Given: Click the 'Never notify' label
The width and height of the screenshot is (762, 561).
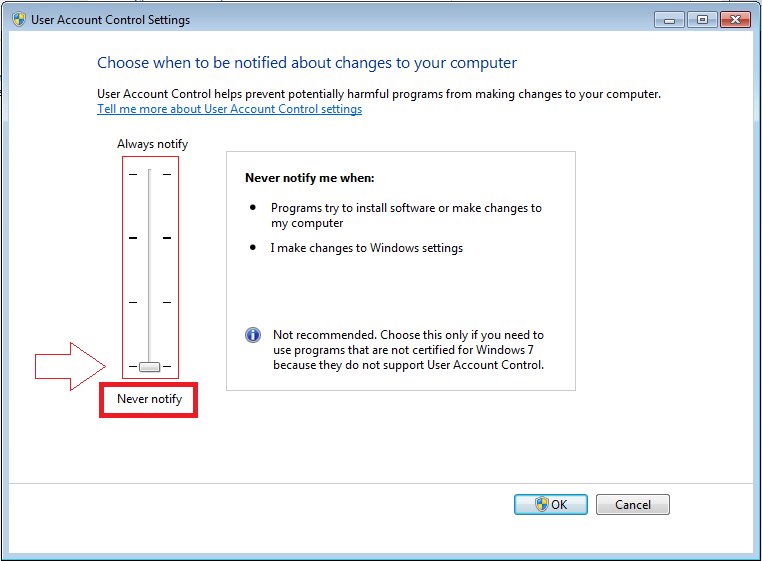Looking at the screenshot, I should (149, 399).
